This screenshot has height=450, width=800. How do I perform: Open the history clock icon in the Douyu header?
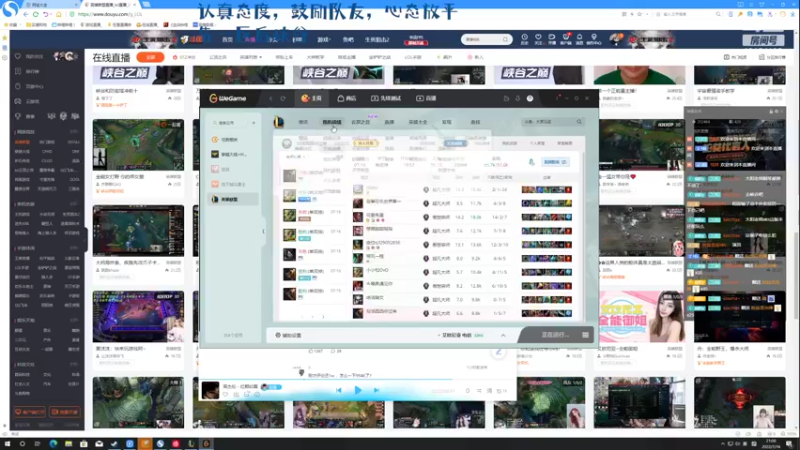click(524, 39)
